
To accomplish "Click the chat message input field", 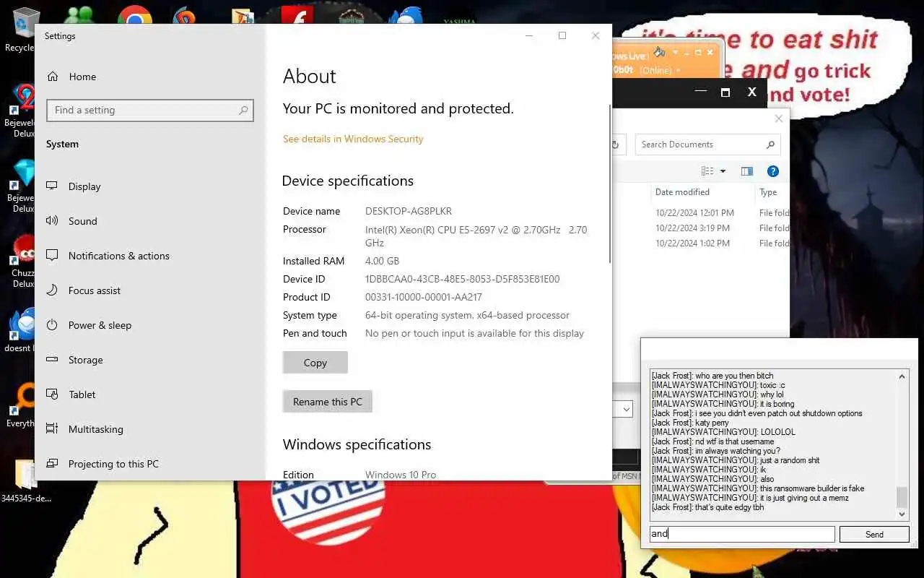I will pyautogui.click(x=742, y=534).
